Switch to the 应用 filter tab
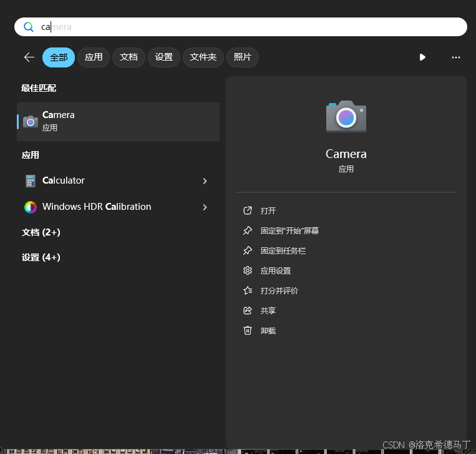 pyautogui.click(x=94, y=57)
